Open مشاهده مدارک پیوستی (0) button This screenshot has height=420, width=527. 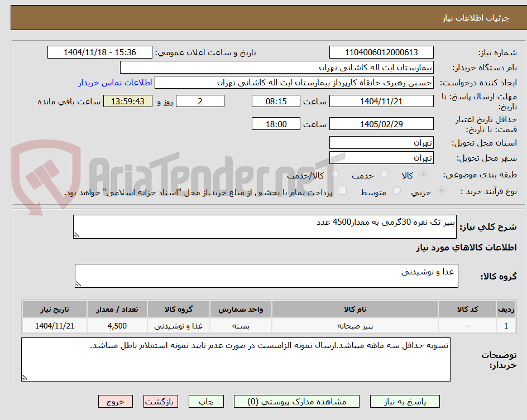click(x=296, y=402)
